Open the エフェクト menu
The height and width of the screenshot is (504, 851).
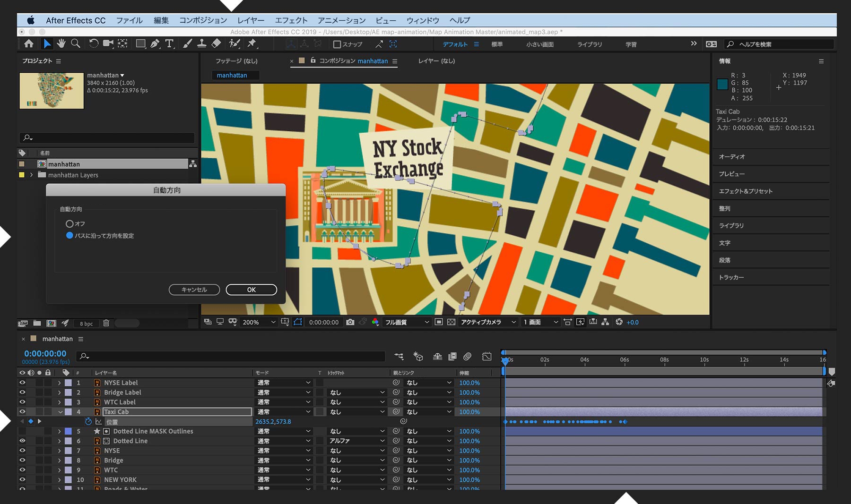[x=291, y=20]
